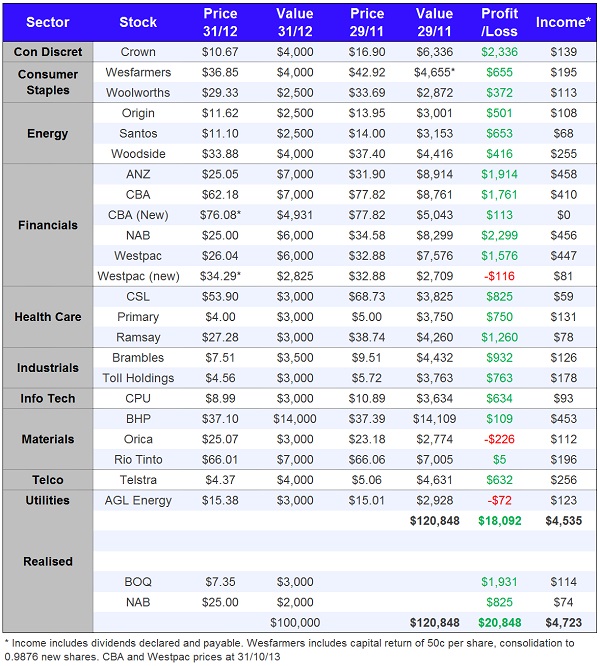
Task: Click the $100,000 total value cell
Action: point(293,622)
